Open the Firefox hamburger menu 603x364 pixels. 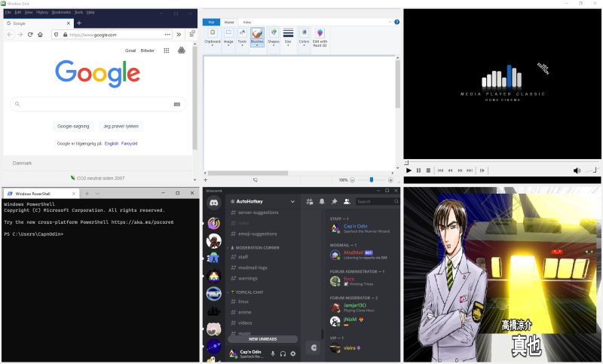coord(192,35)
